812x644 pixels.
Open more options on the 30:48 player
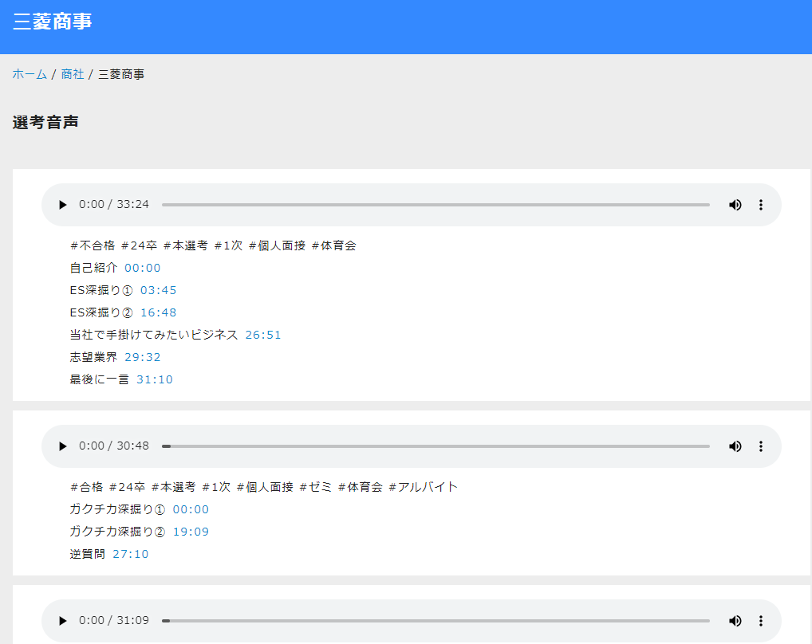click(761, 446)
